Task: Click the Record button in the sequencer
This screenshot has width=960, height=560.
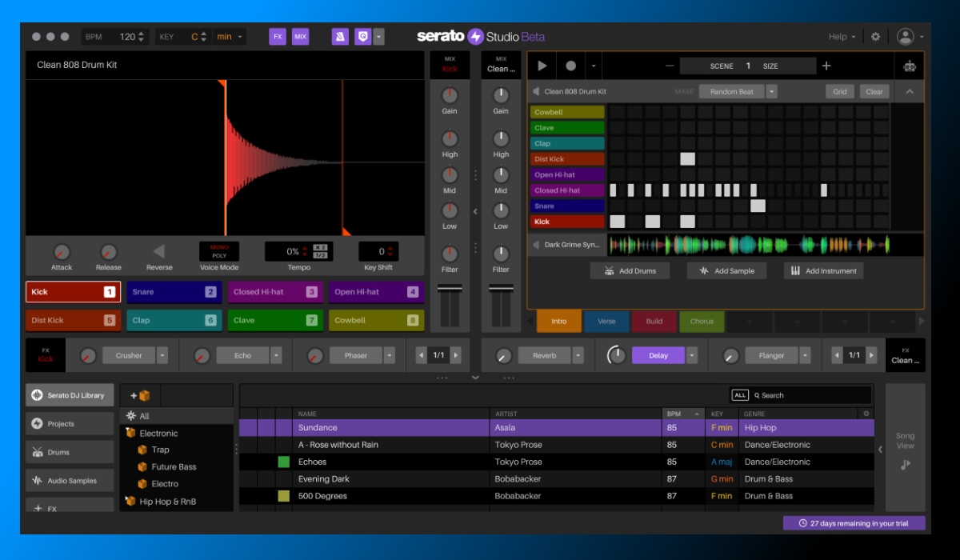Action: click(571, 66)
